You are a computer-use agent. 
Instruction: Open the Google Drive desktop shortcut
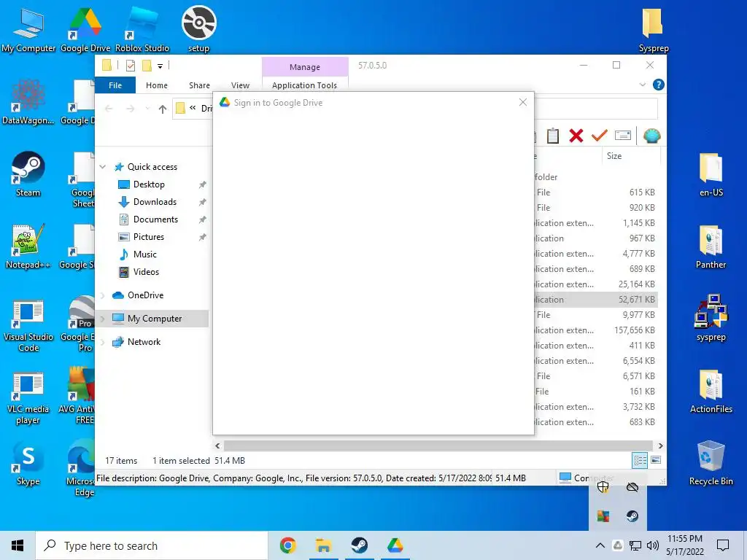pyautogui.click(x=85, y=29)
